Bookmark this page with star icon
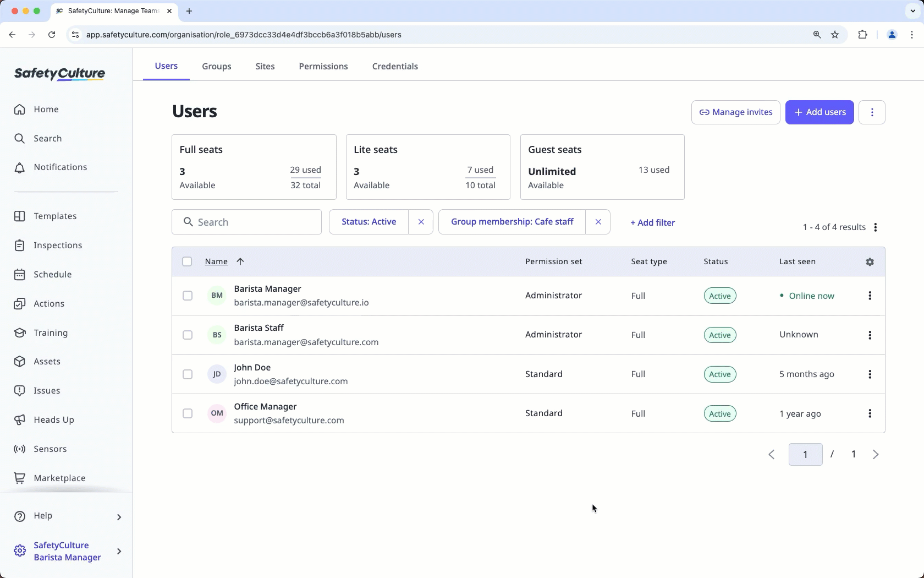The height and width of the screenshot is (578, 924). 835,35
